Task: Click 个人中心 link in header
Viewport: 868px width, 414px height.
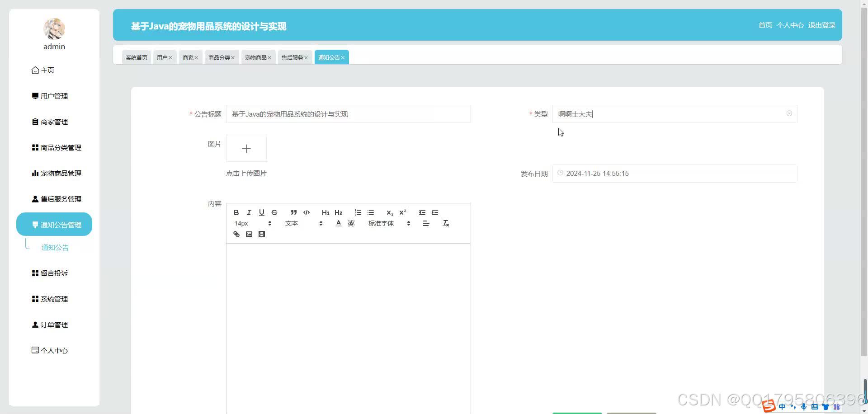Action: click(x=790, y=25)
